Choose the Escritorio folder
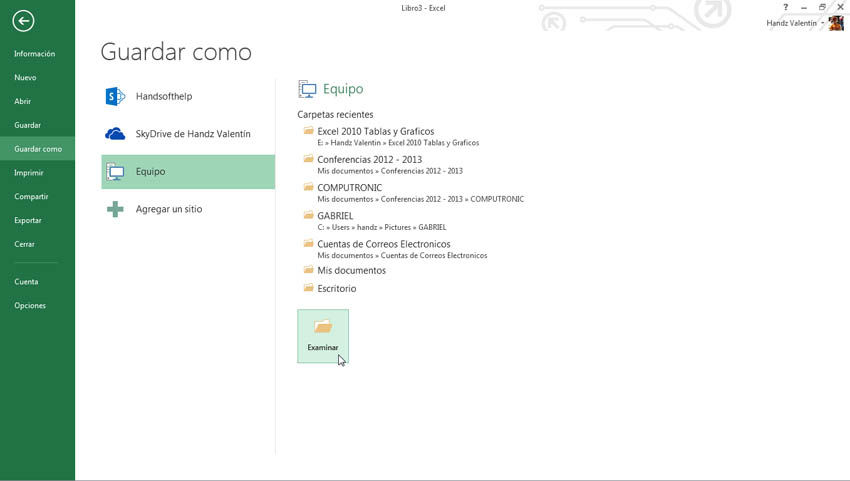This screenshot has height=481, width=850. [336, 289]
